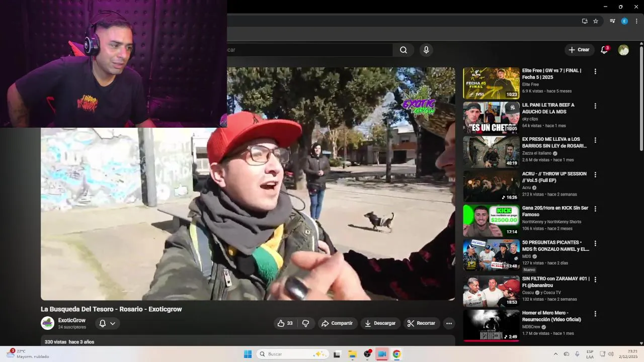
Task: Open 'Coscu y Coscu TV' channel name
Action: pyautogui.click(x=541, y=293)
